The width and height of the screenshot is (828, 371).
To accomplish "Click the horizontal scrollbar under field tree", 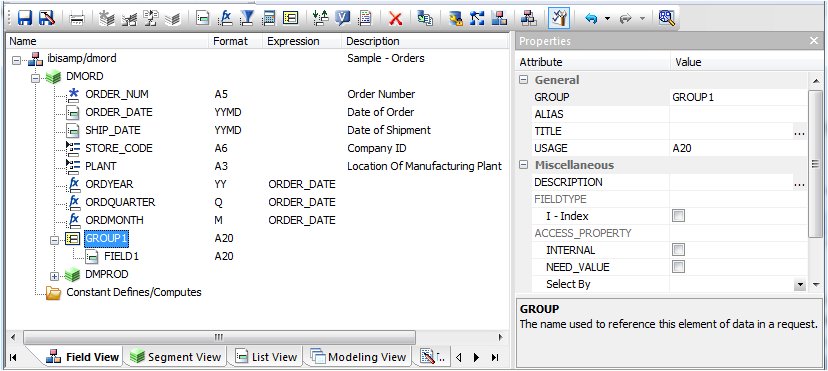I will tap(219, 337).
